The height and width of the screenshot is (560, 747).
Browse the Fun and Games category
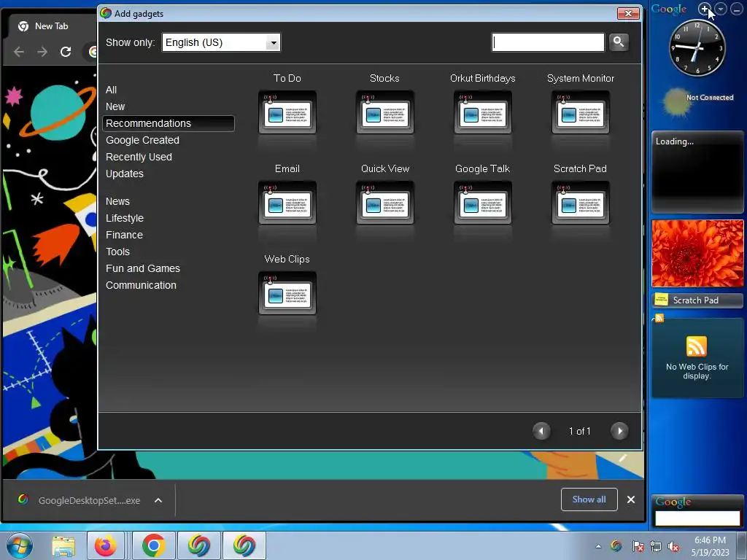(143, 268)
